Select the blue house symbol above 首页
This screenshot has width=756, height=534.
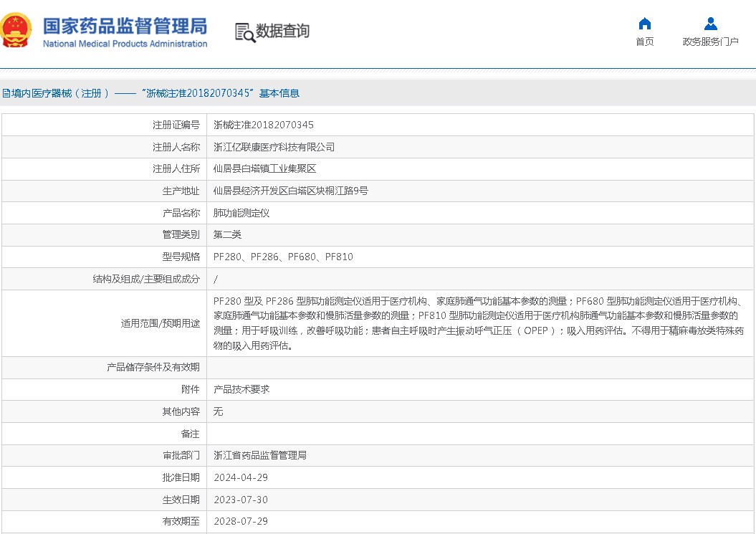tap(643, 24)
